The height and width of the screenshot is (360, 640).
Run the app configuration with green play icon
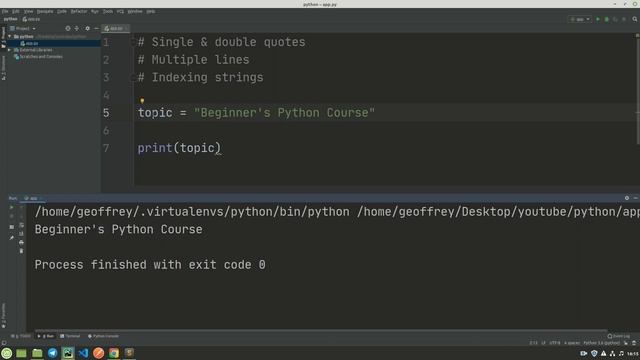pos(598,19)
